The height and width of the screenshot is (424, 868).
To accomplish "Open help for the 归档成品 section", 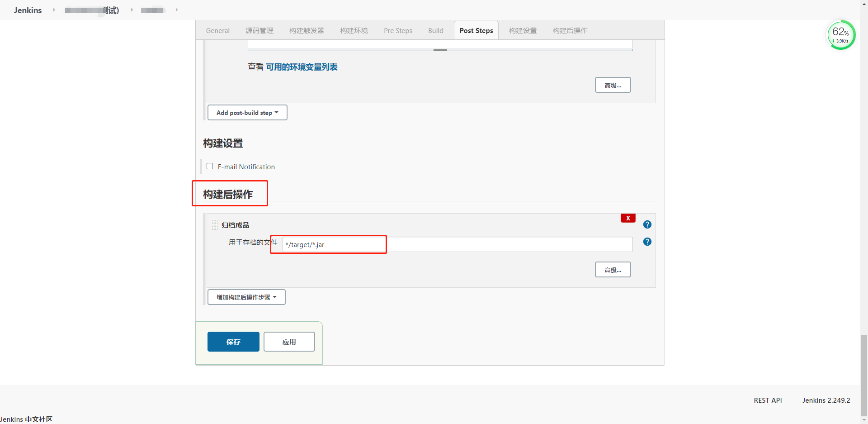I will point(647,224).
